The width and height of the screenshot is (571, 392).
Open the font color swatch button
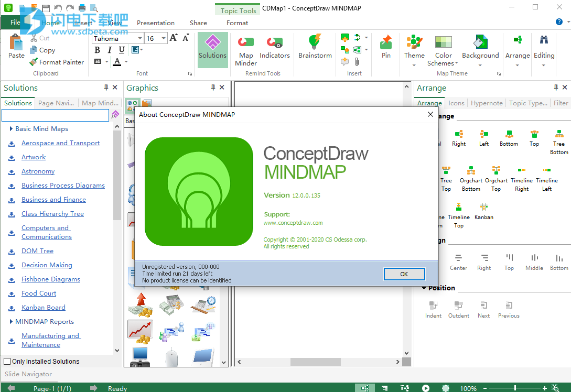tap(117, 61)
